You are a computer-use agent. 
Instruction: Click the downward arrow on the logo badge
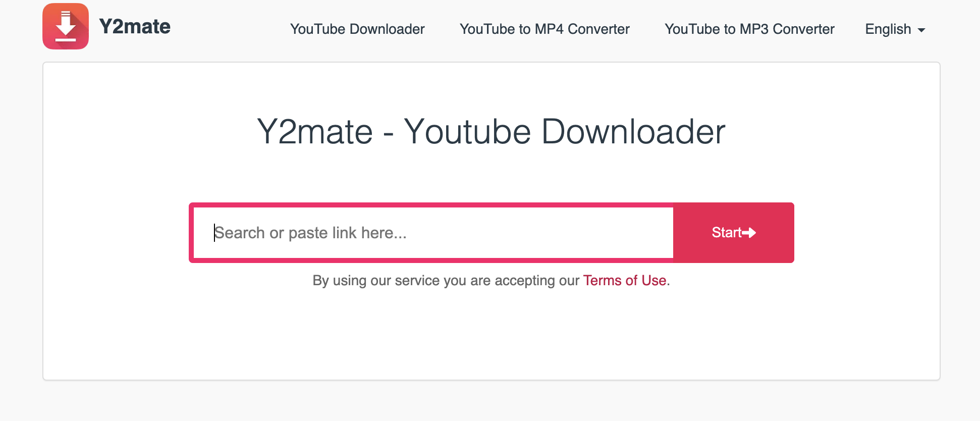(x=65, y=23)
